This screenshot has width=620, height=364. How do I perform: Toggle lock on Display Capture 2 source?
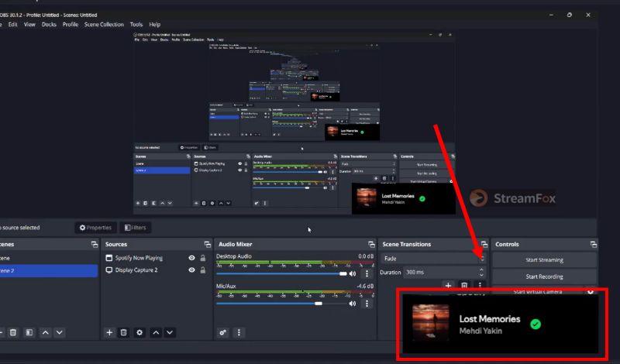(203, 270)
